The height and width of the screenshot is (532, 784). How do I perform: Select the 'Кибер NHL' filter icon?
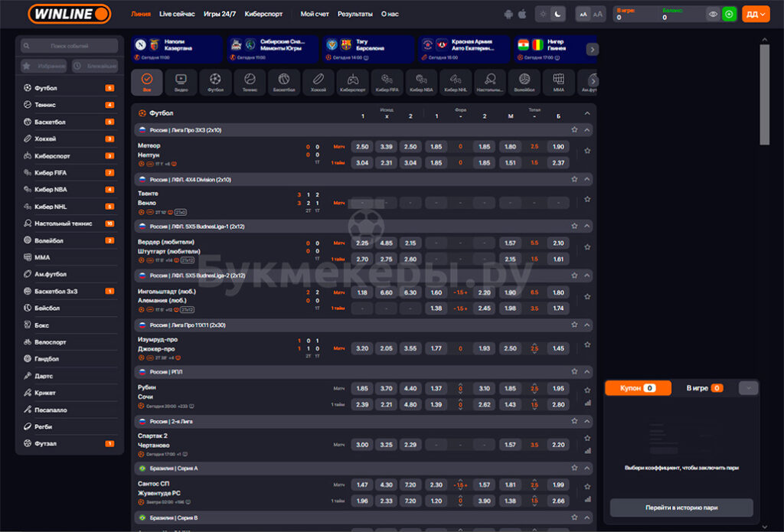click(456, 82)
